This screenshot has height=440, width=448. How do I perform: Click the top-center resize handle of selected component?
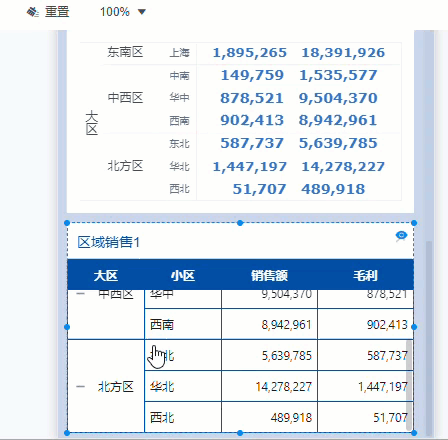point(240,223)
